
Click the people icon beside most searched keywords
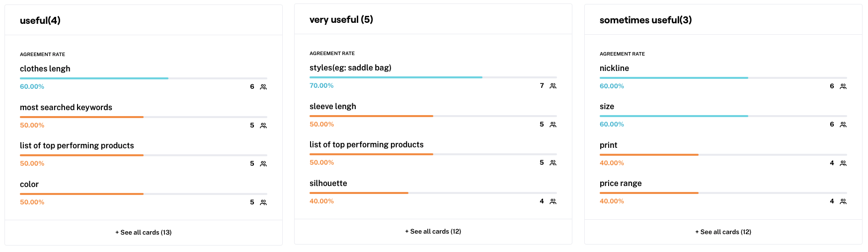coord(263,126)
